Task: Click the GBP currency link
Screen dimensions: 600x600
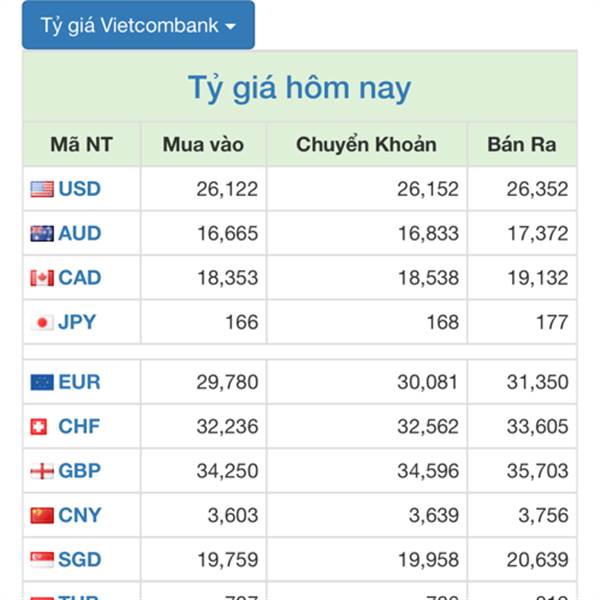Action: click(79, 471)
